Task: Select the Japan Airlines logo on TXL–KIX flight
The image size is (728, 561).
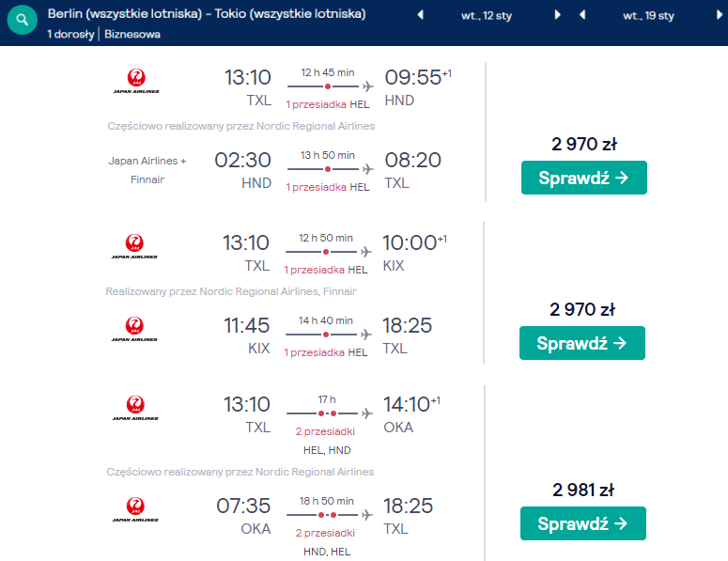Action: tap(134, 246)
